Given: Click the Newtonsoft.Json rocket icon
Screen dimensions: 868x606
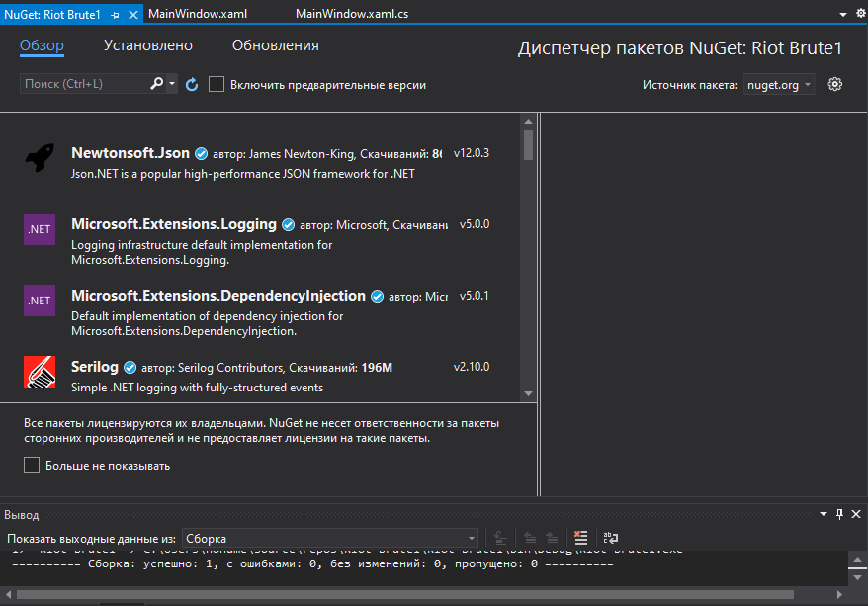Looking at the screenshot, I should click(40, 158).
